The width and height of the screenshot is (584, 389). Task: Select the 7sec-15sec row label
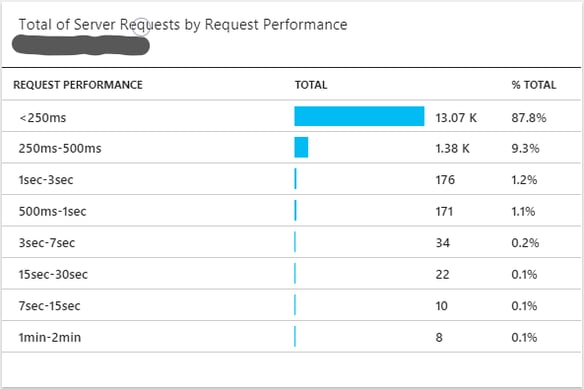click(x=50, y=306)
